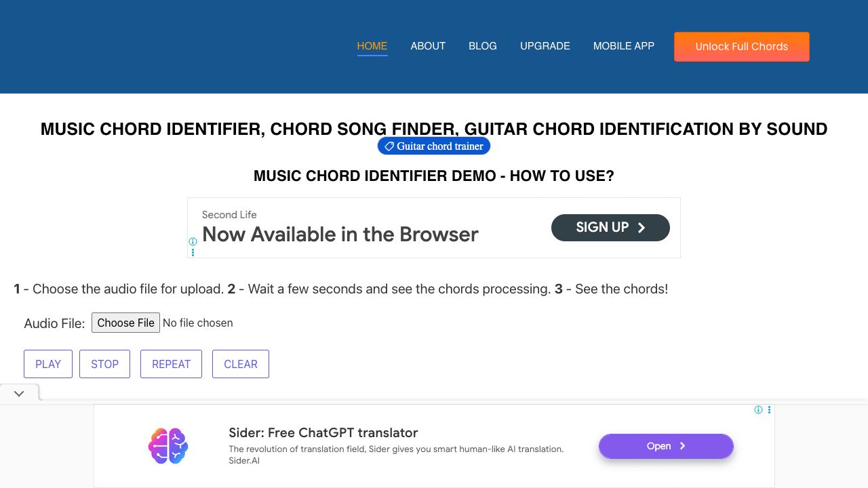
Task: Open ad options dots on Sider ad
Action: 769,410
